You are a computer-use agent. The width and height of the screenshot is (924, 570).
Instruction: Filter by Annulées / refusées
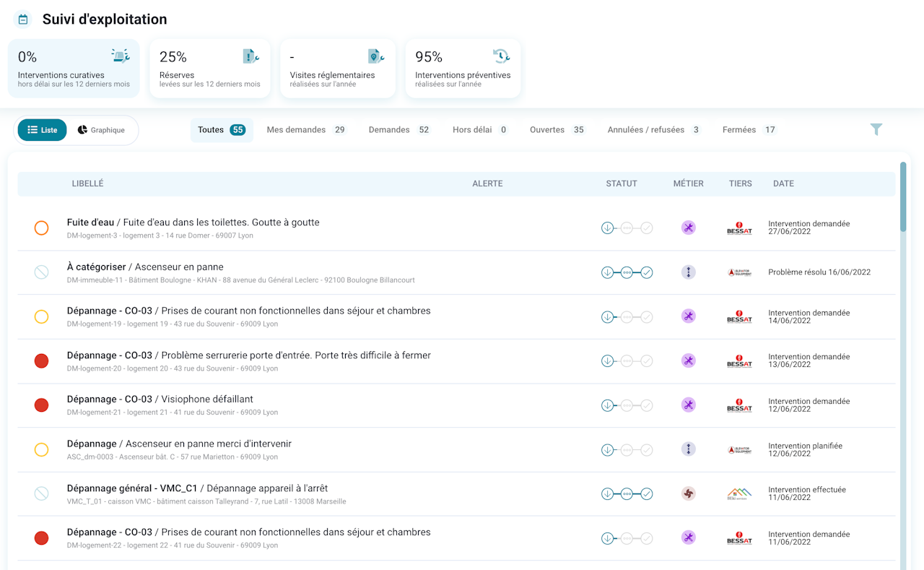point(654,130)
